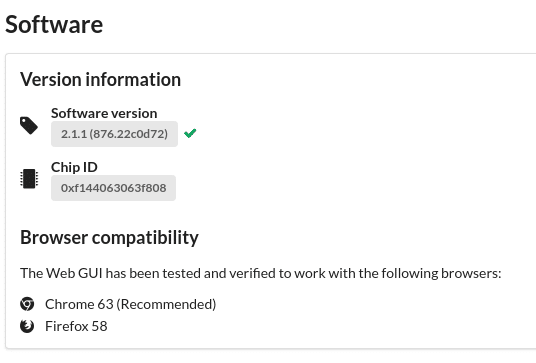Click the Chrome browser icon

point(27,304)
